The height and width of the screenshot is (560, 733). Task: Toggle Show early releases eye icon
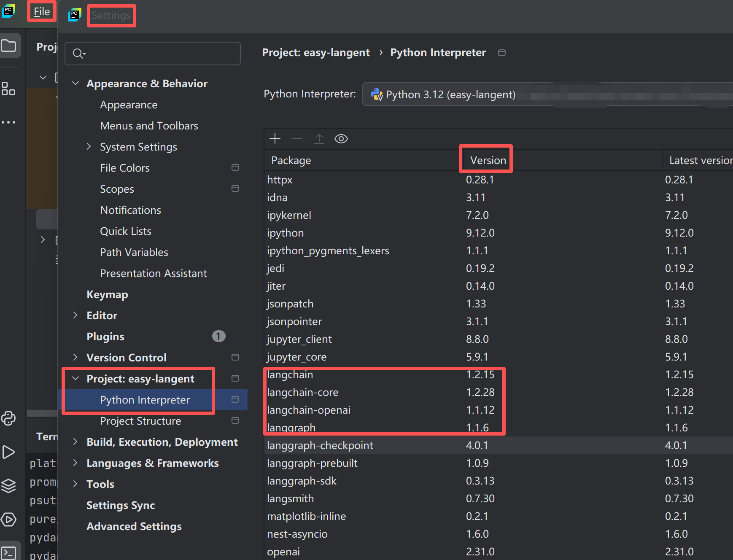coord(341,138)
